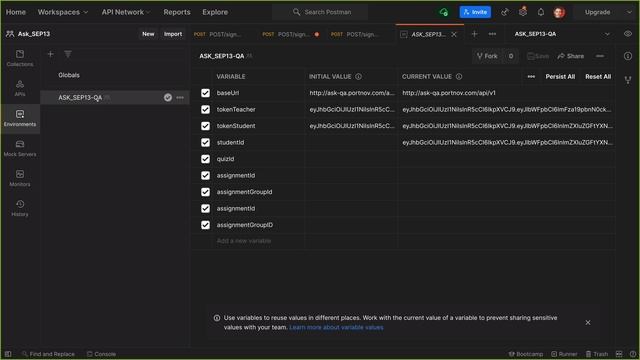The height and width of the screenshot is (360, 640).
Task: Uncheck the quizId variable checkbox
Action: coord(205,159)
